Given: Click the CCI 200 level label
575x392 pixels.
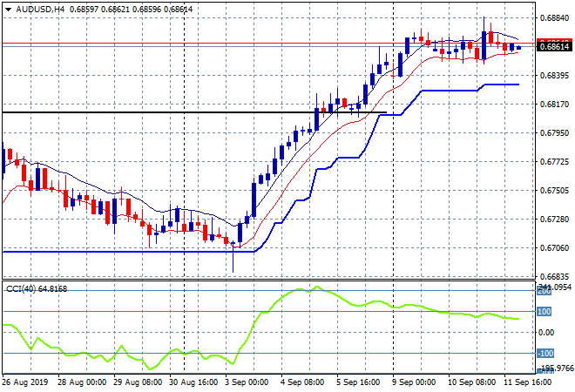Looking at the screenshot, I should click(x=545, y=291).
